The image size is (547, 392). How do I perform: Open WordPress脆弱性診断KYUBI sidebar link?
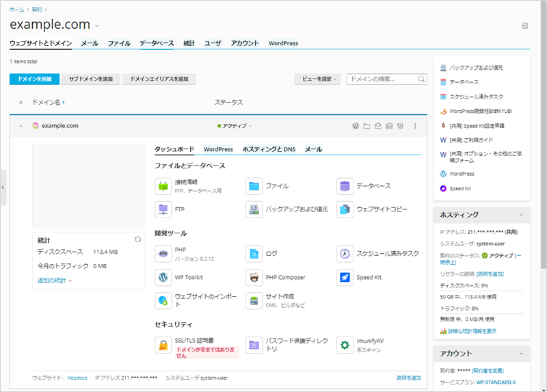click(x=481, y=112)
